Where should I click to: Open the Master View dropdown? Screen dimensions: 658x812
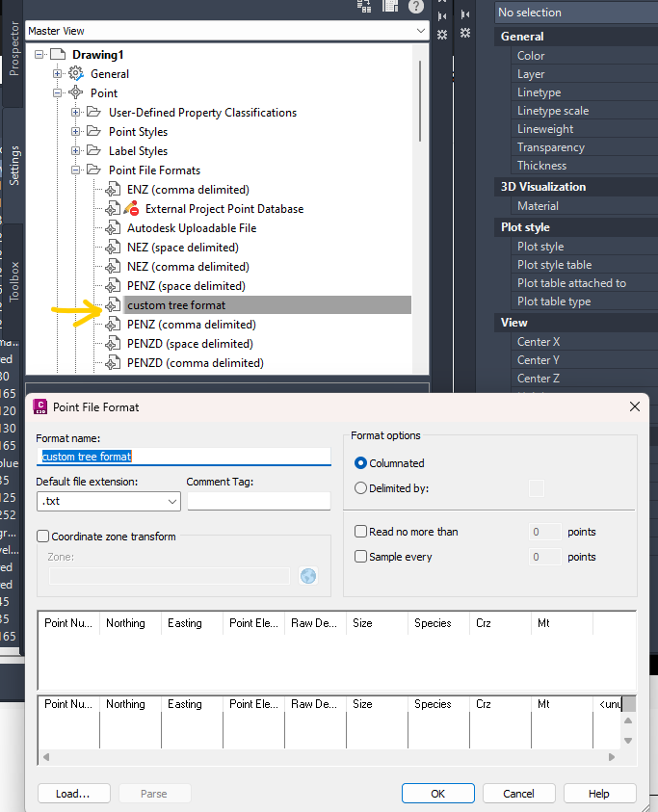click(419, 30)
